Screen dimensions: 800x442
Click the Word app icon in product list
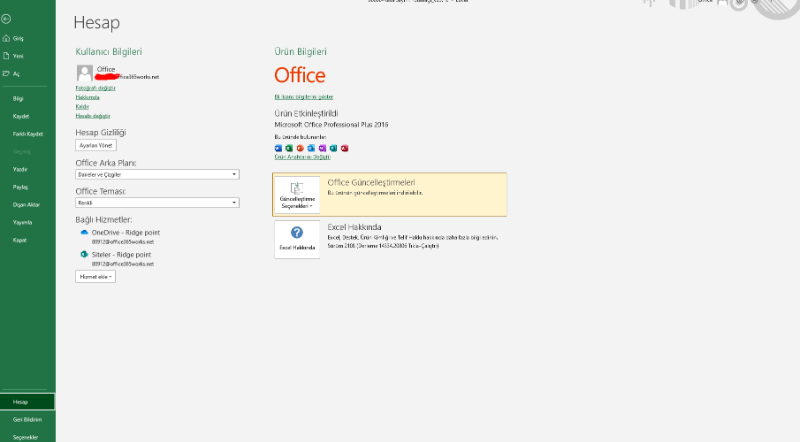point(278,148)
